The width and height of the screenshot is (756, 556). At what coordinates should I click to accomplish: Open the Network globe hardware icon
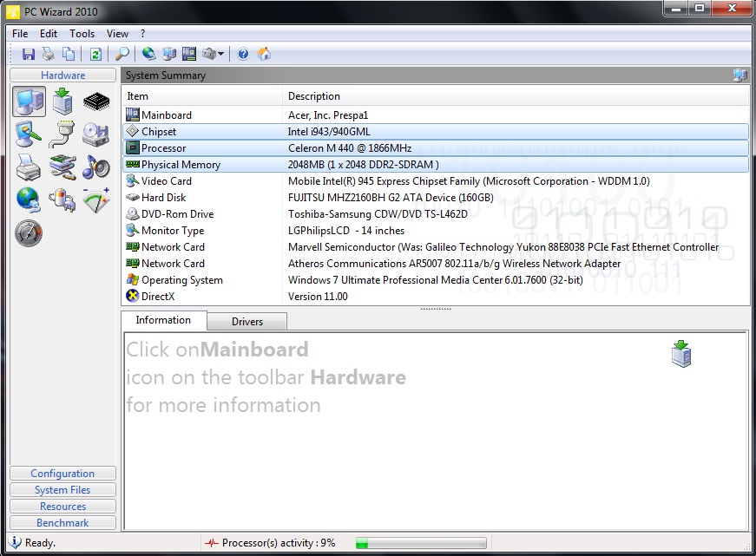29,200
